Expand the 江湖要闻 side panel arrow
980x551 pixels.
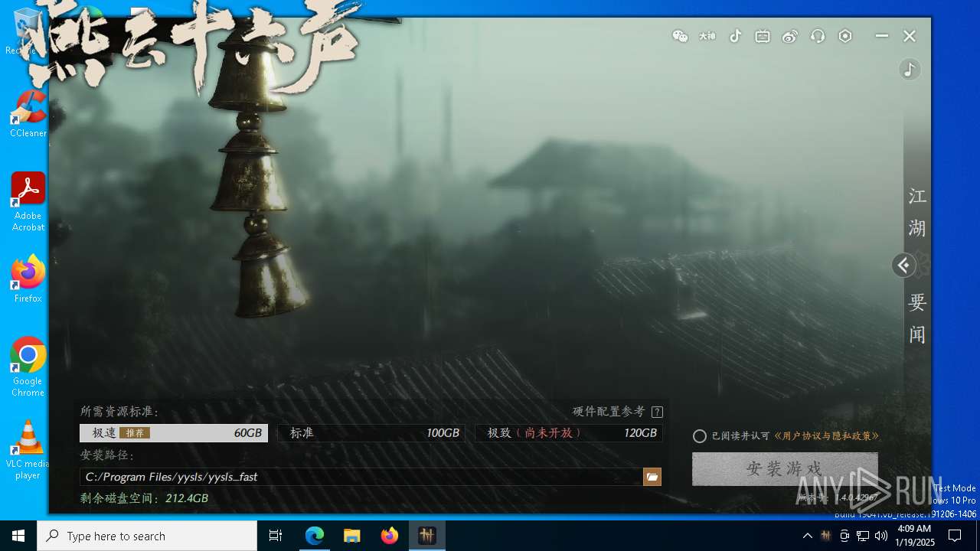903,265
